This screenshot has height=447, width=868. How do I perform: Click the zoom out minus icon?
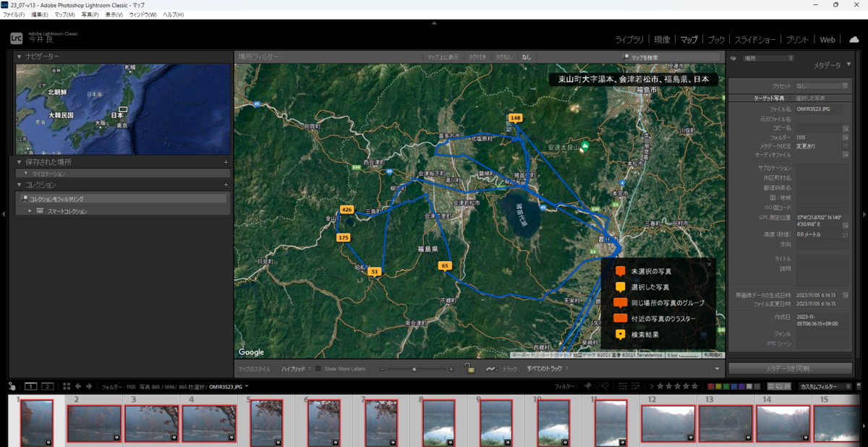[x=383, y=369]
